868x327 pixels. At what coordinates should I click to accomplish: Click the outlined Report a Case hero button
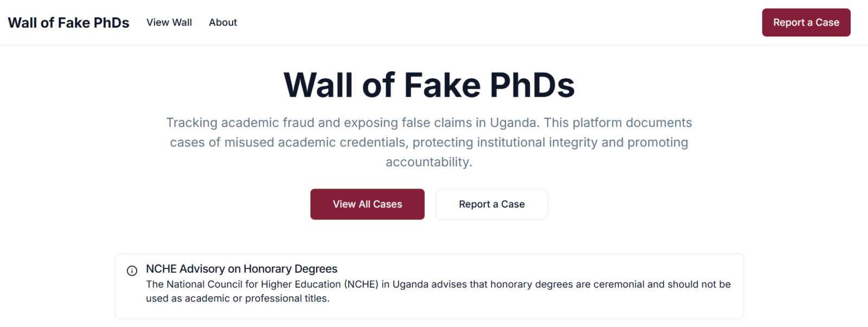click(x=492, y=204)
